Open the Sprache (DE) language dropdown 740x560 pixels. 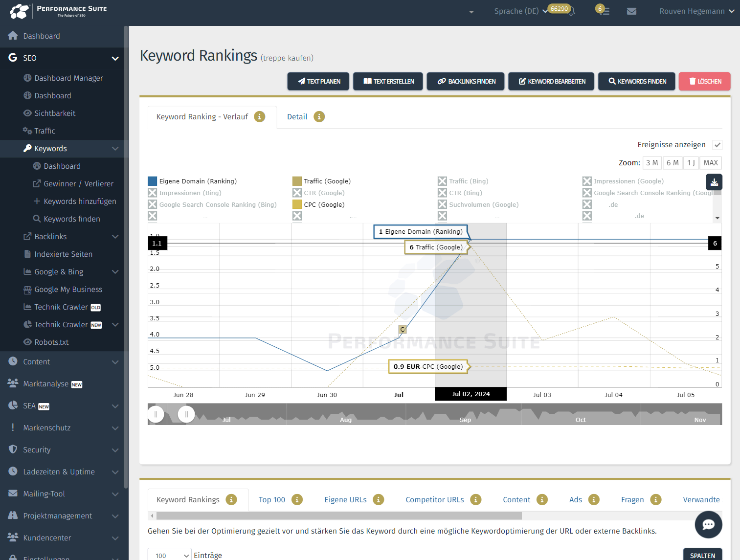pos(520,11)
